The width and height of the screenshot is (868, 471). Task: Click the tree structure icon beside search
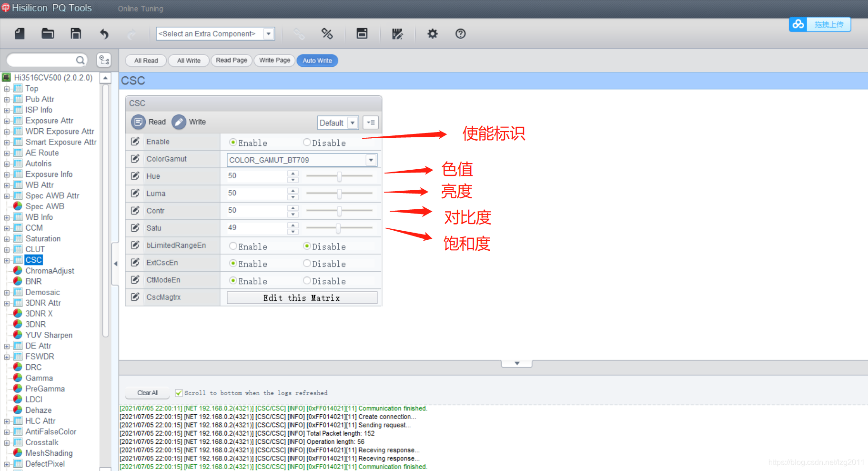pos(104,60)
